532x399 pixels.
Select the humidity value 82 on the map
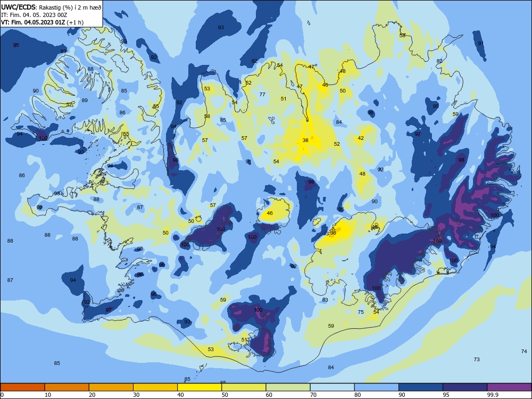[439, 61]
